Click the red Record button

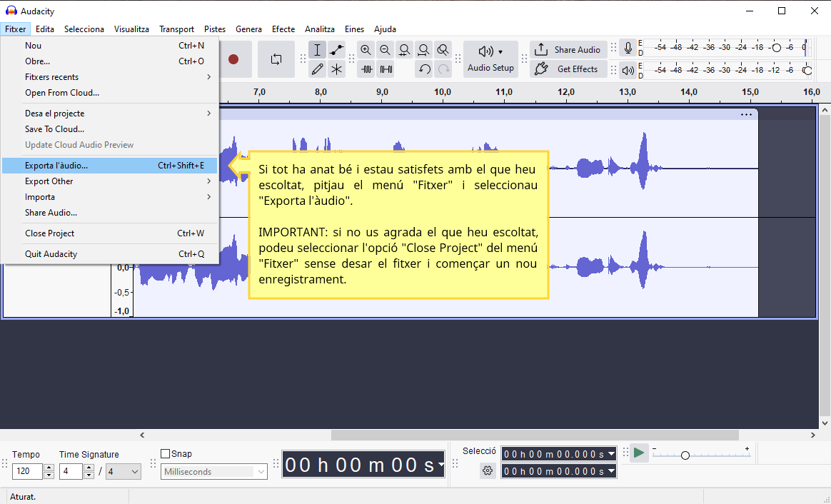click(233, 59)
